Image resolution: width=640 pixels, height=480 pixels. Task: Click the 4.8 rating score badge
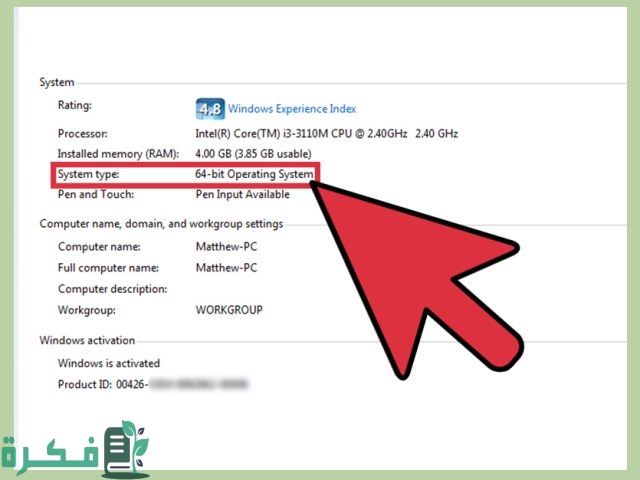click(x=209, y=108)
